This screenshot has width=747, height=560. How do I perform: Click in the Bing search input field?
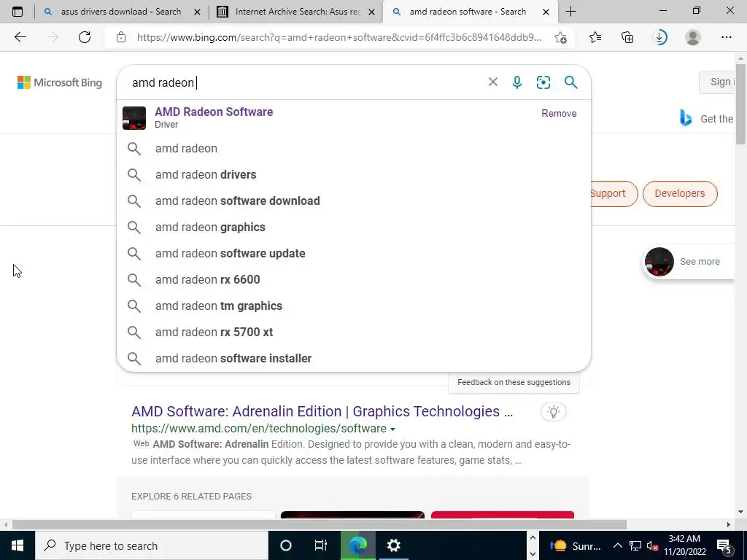point(305,82)
